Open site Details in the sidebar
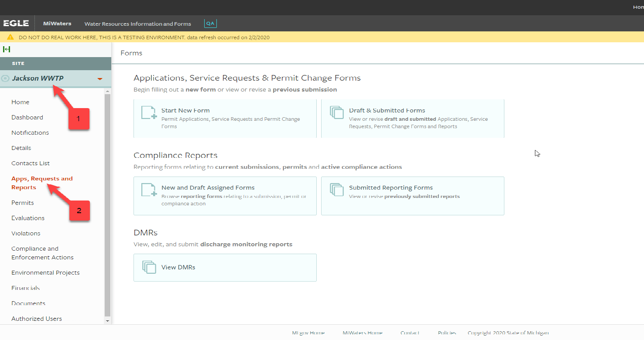 pos(21,148)
